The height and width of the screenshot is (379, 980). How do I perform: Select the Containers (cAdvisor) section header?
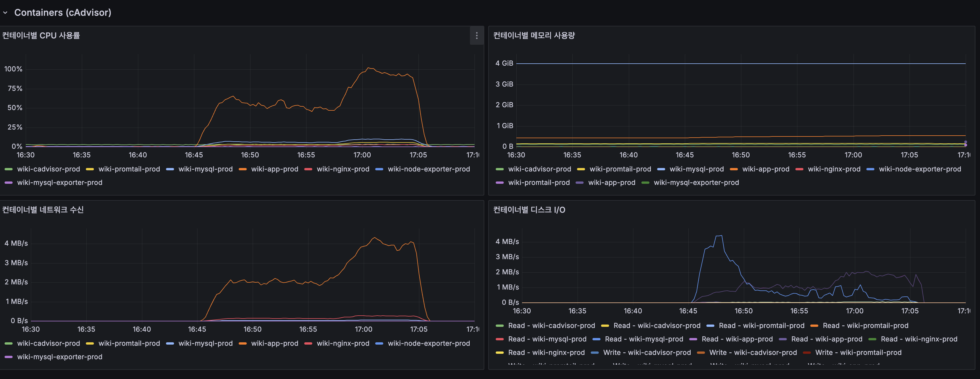click(x=63, y=13)
